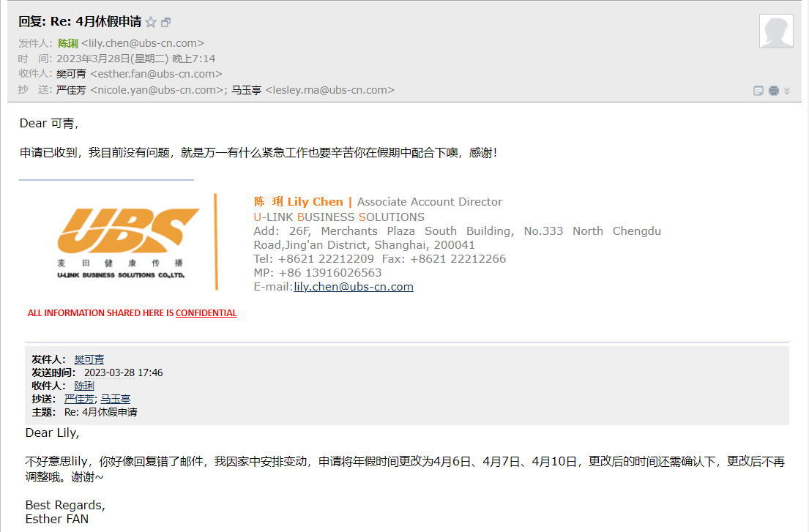
Task: Click Cc recipient 严佳芳 in header
Action: [71, 90]
